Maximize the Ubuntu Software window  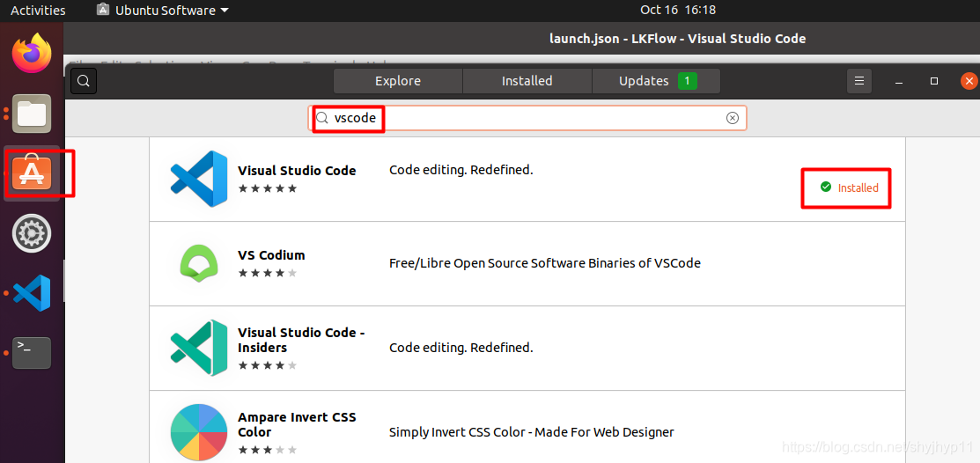[x=933, y=81]
